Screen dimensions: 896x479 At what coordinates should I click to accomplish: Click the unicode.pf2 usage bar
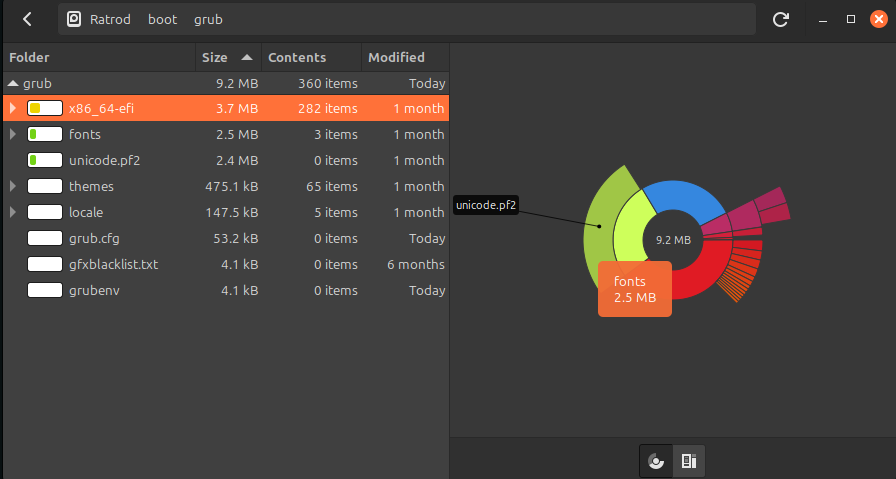click(x=45, y=160)
